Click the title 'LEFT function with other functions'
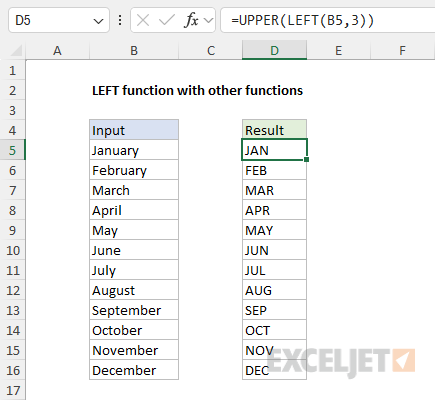Viewport: 435px width, 400px height. click(x=197, y=90)
